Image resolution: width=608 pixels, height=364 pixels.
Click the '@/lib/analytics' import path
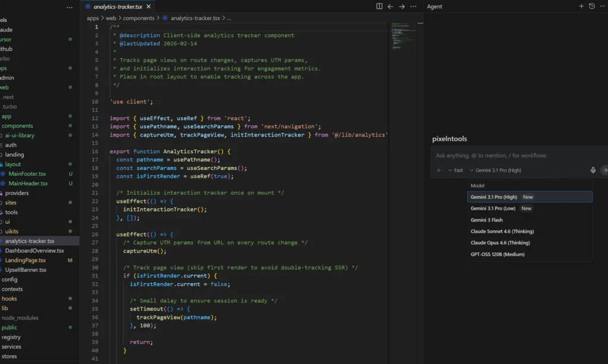point(359,135)
